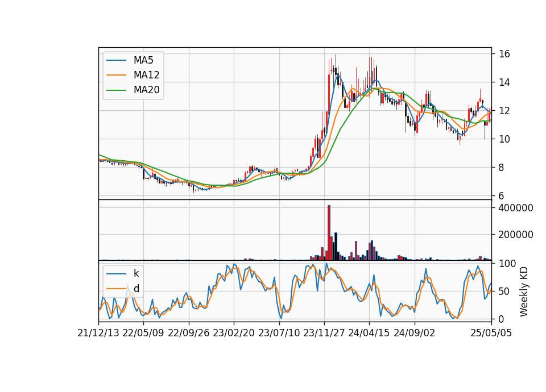Viewport: 546px width, 392px height.
Task: Click the 24/04/15 date tick label
Action: (369, 333)
